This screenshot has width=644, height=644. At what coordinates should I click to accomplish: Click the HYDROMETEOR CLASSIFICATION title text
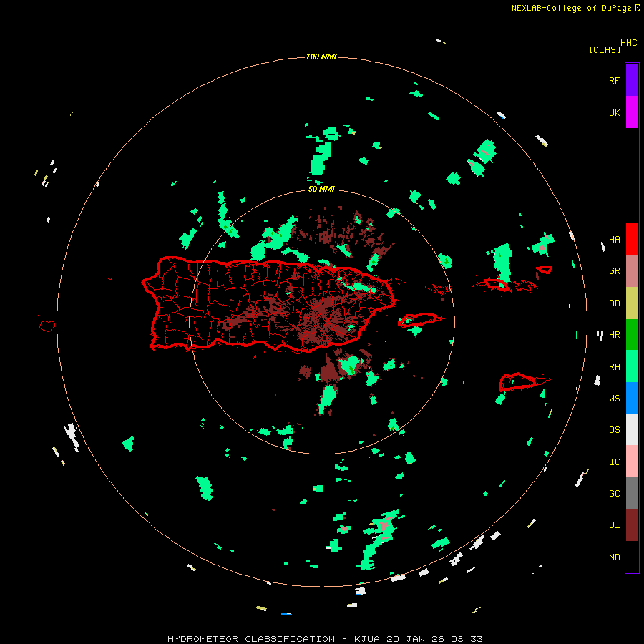point(251,639)
